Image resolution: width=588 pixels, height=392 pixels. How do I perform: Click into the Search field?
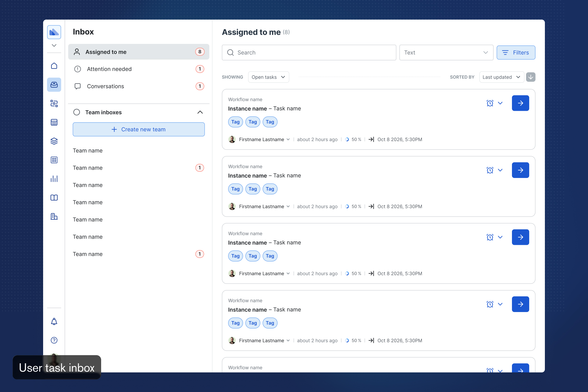(x=309, y=53)
